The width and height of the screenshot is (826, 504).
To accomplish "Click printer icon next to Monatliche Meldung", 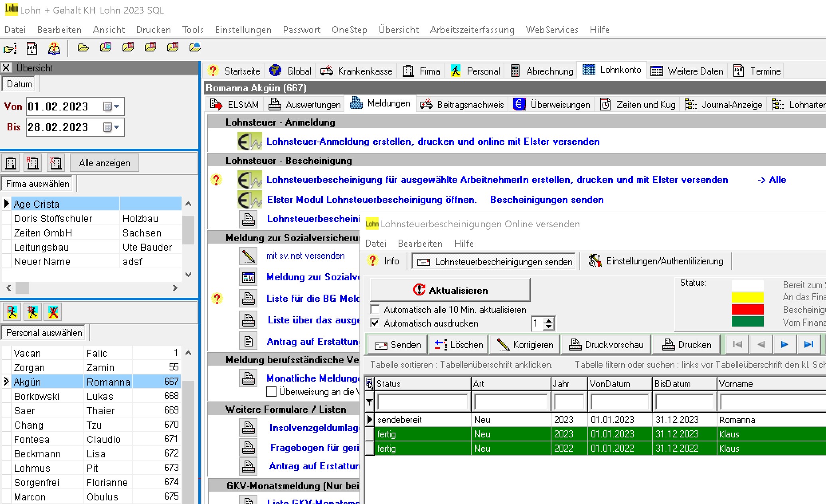I will point(248,378).
